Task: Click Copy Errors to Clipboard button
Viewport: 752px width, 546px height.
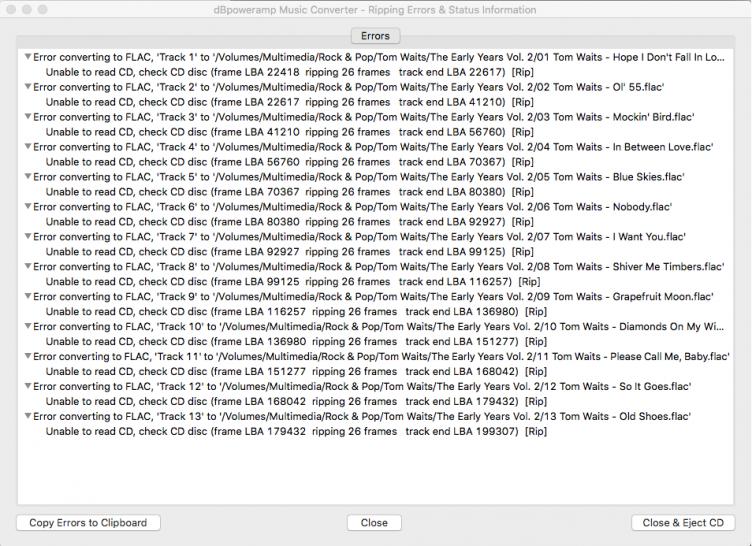Action: (x=88, y=522)
